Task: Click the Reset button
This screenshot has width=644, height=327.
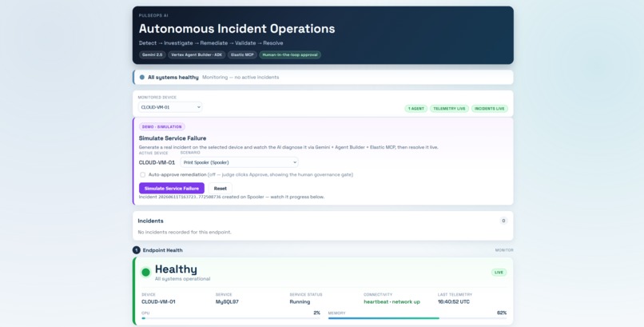Action: click(x=221, y=188)
